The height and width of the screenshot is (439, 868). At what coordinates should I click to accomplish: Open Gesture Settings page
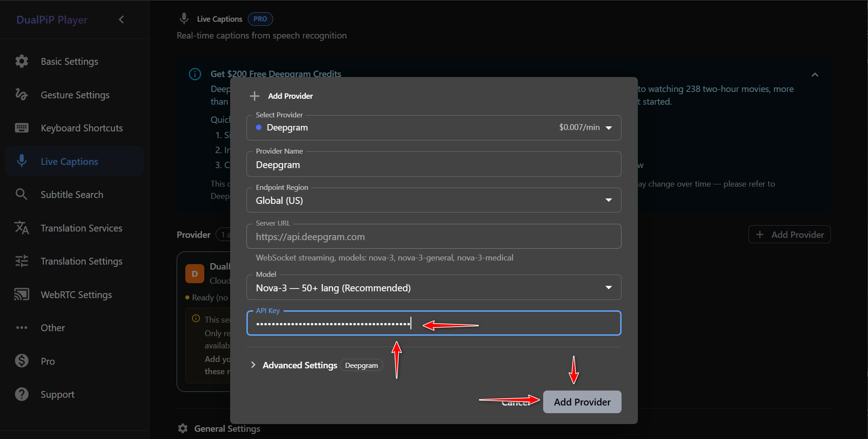75,95
